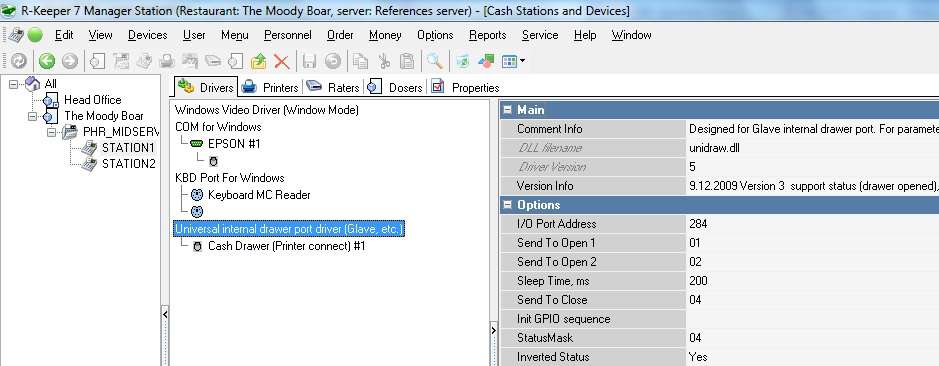This screenshot has width=939, height=366.
Task: Collapse the Main properties section
Action: pos(508,110)
